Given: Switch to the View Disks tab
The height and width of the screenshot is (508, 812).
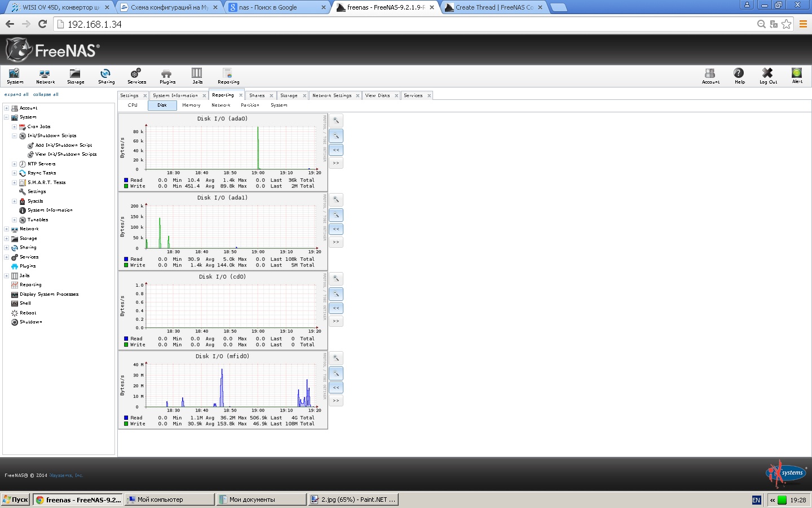Looking at the screenshot, I should pyautogui.click(x=377, y=95).
